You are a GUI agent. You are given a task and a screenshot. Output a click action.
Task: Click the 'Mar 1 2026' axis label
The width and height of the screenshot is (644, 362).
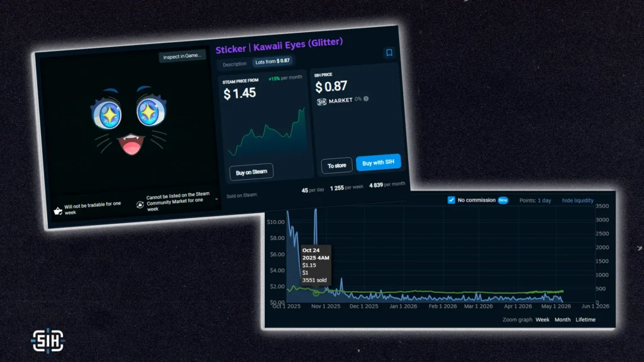[479, 306]
